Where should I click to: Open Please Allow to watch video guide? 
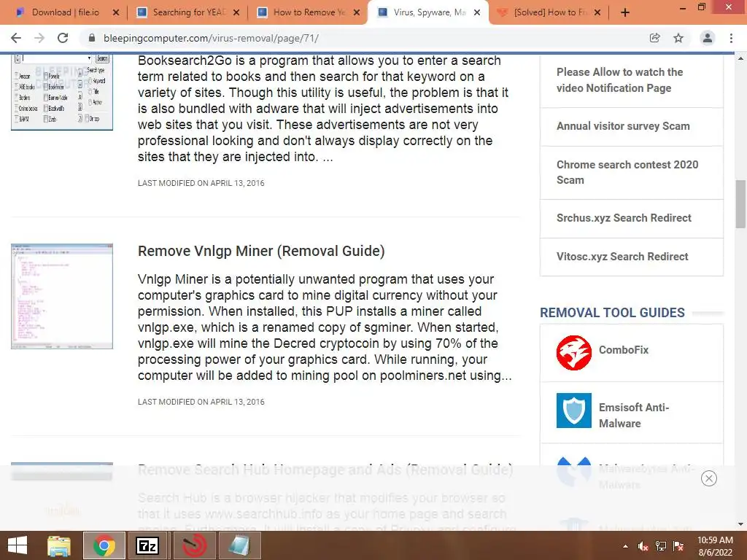click(x=620, y=80)
